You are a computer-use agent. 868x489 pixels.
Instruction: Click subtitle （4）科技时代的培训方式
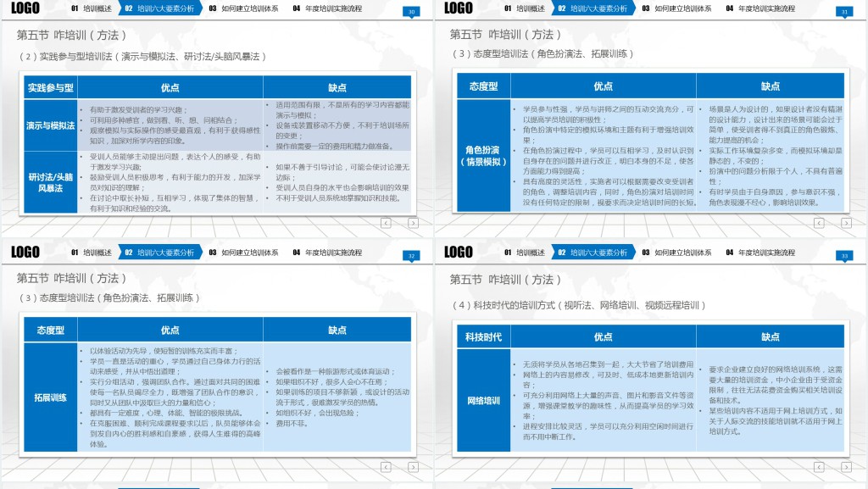[x=578, y=305]
